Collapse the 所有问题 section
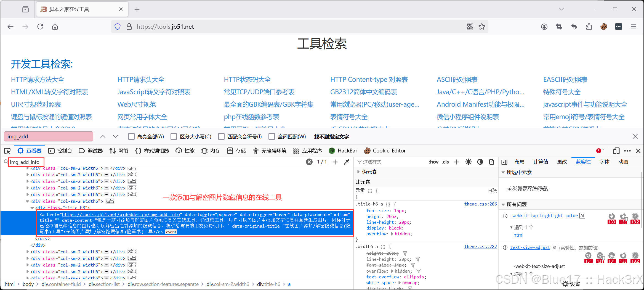644x290 pixels. (503, 205)
